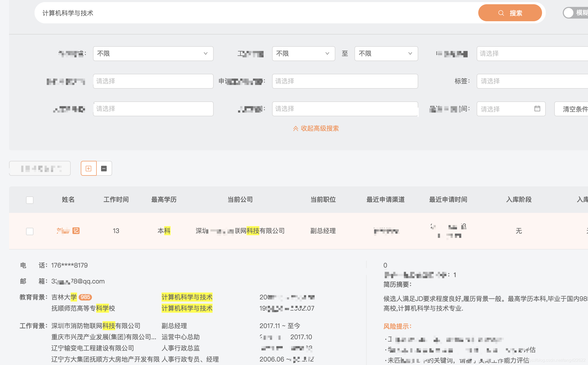The image size is (588, 365).
Task: Click 吉林大学 in education background
Action: pyautogui.click(x=64, y=297)
